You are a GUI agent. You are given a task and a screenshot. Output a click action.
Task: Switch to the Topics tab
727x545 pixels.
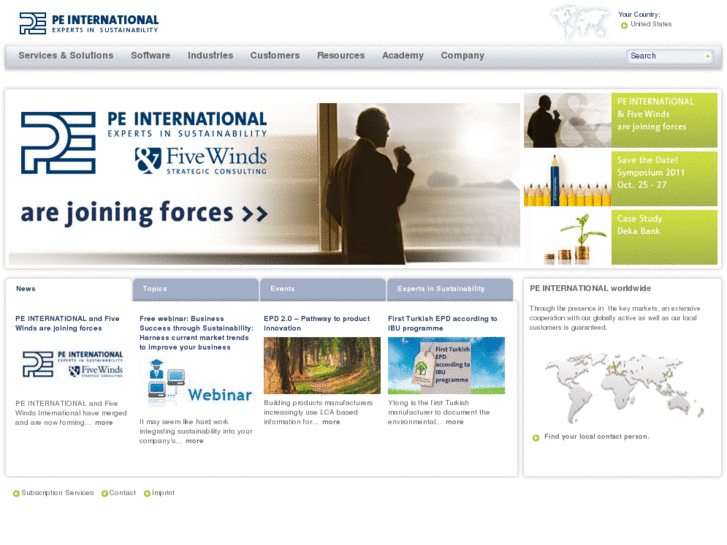(x=196, y=289)
